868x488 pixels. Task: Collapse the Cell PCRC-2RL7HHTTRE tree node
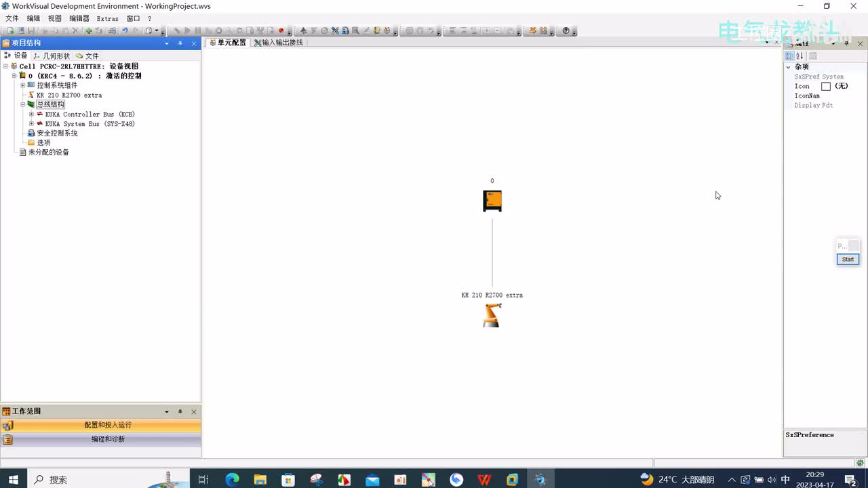pos(6,66)
